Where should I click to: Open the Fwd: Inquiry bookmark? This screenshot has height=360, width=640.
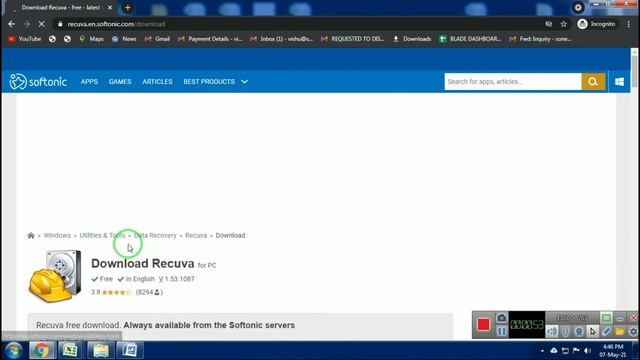[x=540, y=39]
